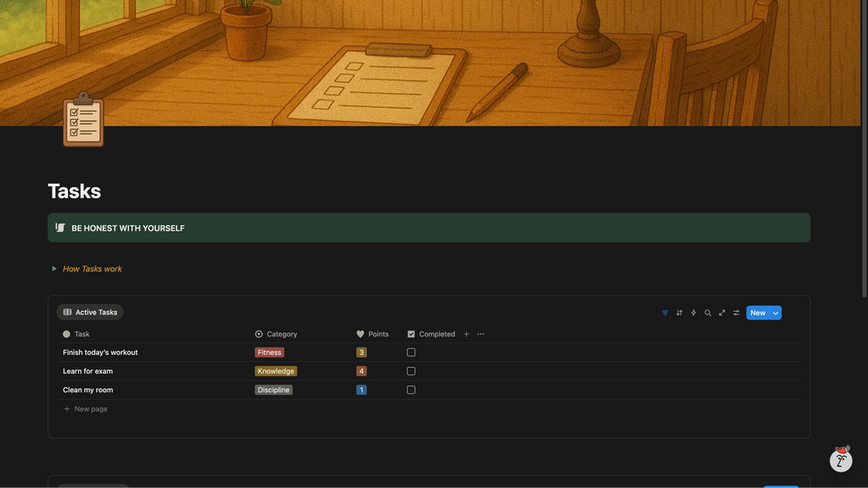This screenshot has width=868, height=488.
Task: Click the clipboard page icon
Action: (x=83, y=120)
